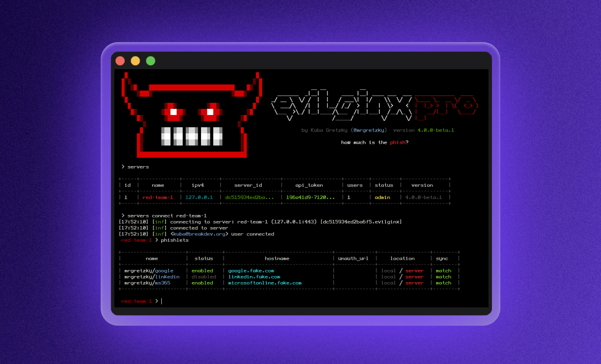Click the "unauth_url" column header
Screen dimensions: 601x364
coord(353,258)
